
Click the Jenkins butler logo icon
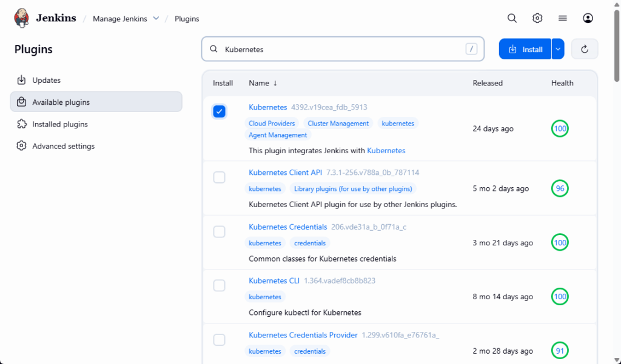(x=21, y=18)
